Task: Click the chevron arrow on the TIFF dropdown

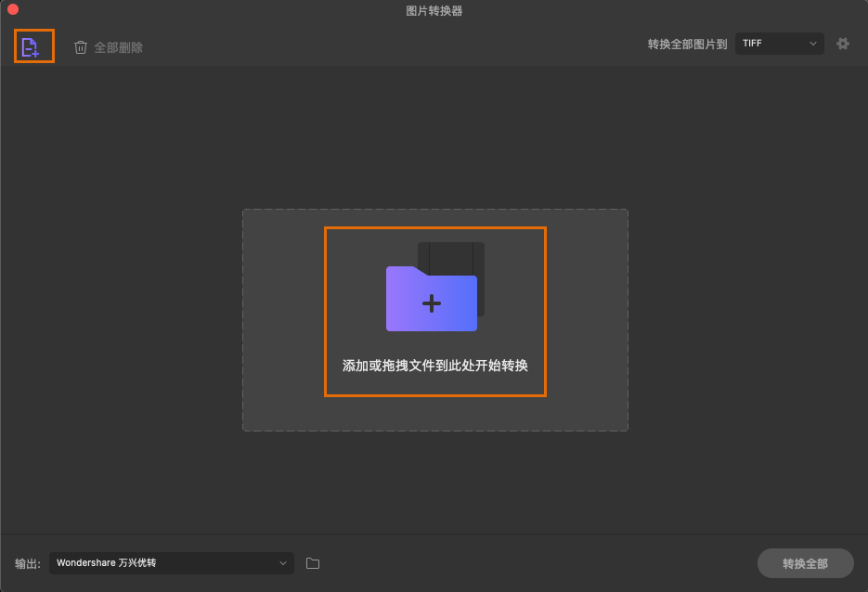Action: (813, 43)
